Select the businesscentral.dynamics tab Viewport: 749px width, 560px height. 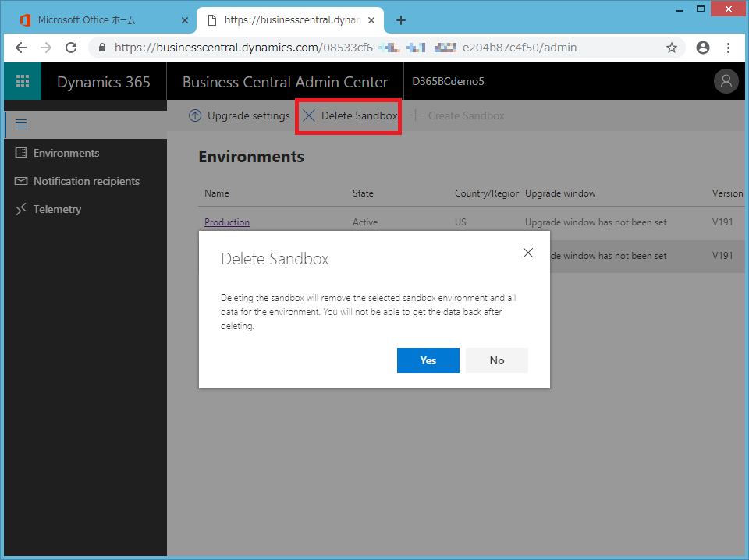289,20
